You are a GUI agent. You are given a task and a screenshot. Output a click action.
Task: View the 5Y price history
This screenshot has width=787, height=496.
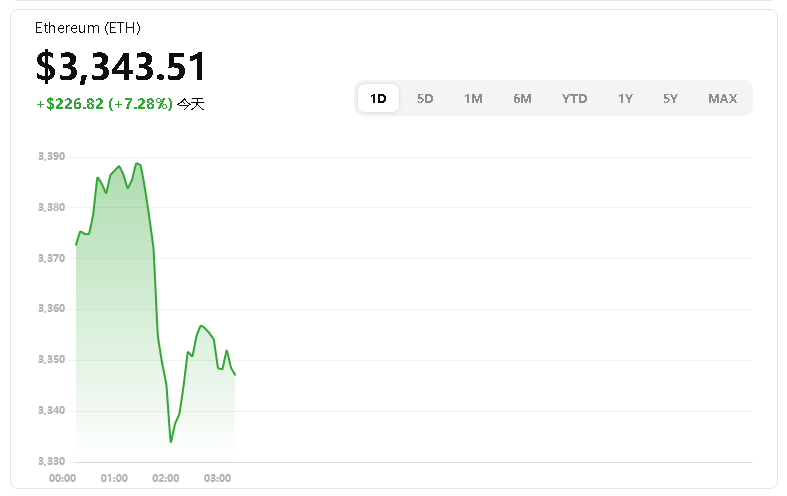(670, 98)
